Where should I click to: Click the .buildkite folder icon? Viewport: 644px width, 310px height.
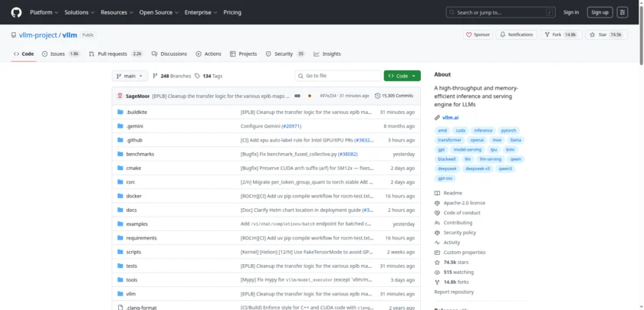pyautogui.click(x=120, y=112)
